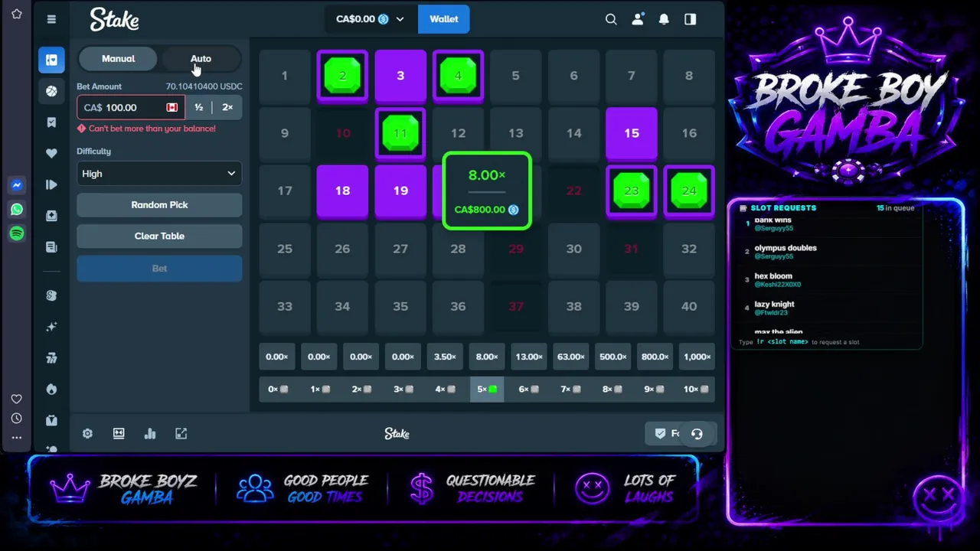Deselect Keno number 3
This screenshot has width=980, height=551.
coord(400,76)
